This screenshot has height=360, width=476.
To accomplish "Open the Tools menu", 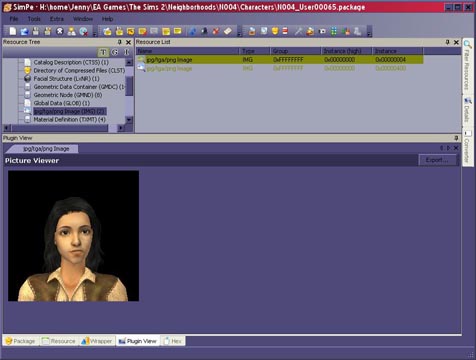I will click(x=34, y=19).
